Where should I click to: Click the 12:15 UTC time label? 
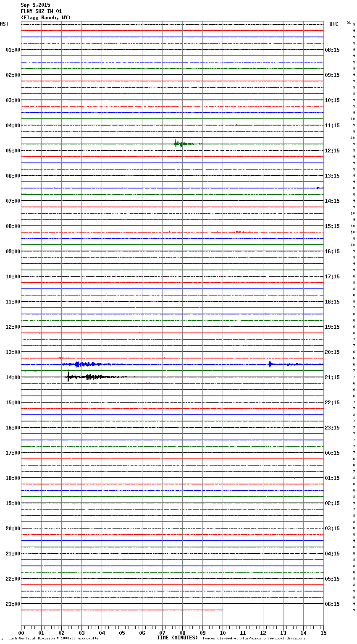(332, 151)
